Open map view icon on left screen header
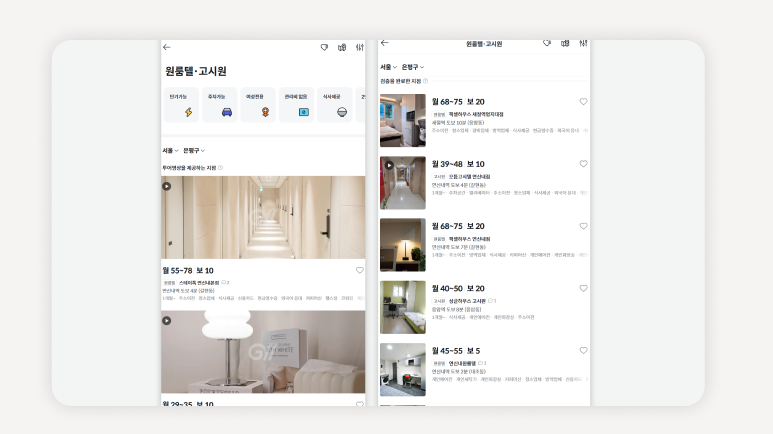773x434 pixels. pos(342,47)
